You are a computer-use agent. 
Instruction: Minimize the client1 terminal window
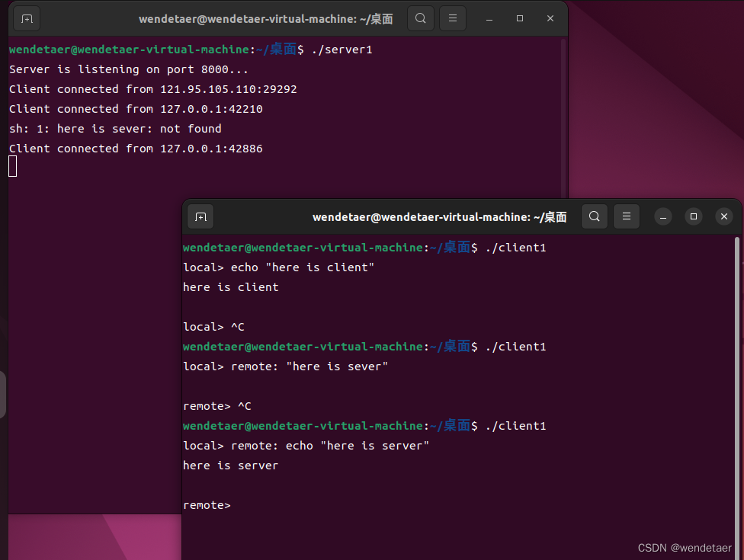pos(663,216)
